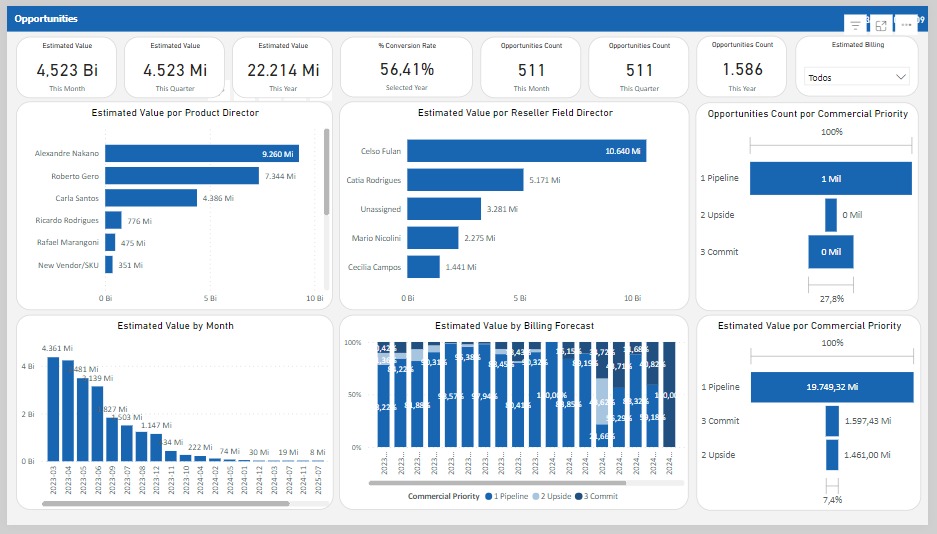Click the Estimated Value por Product Director title
This screenshot has height=534, width=937.
(x=175, y=113)
